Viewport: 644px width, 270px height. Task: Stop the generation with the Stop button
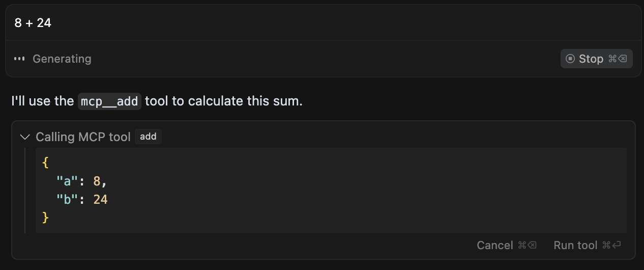(x=597, y=59)
